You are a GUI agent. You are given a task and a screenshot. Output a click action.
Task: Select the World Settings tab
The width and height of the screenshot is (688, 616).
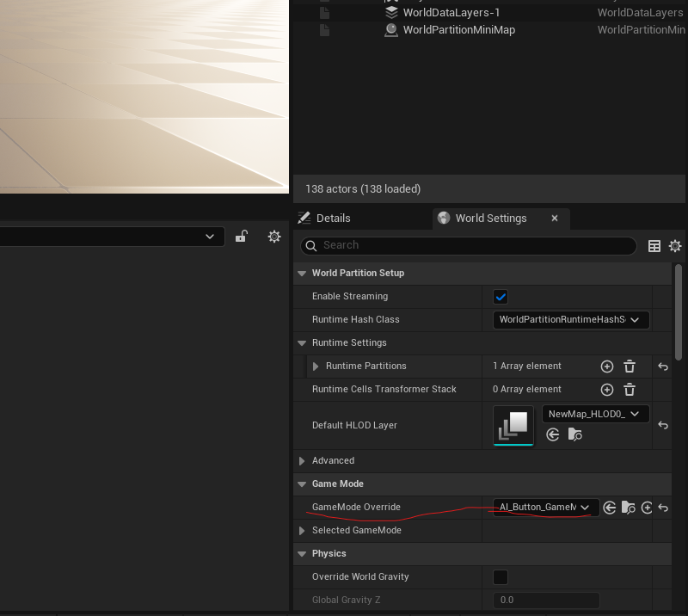(490, 219)
